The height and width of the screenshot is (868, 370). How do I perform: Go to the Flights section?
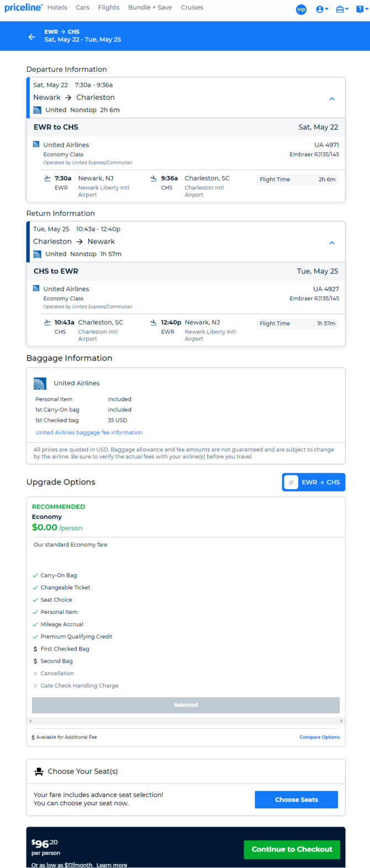(x=109, y=8)
